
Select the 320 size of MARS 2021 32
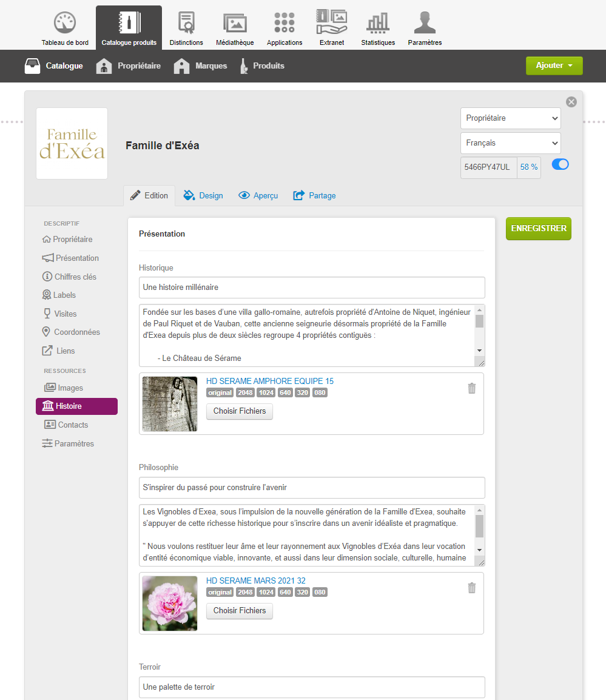[x=302, y=593]
